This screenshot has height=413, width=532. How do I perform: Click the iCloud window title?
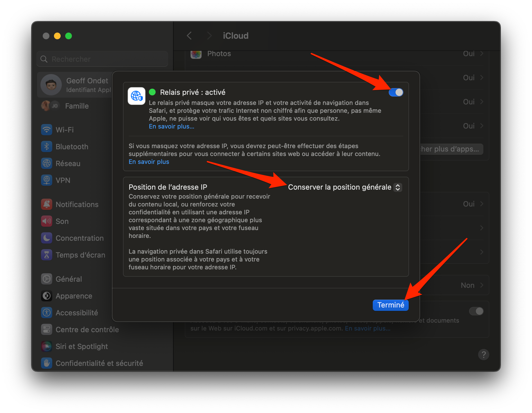(236, 36)
